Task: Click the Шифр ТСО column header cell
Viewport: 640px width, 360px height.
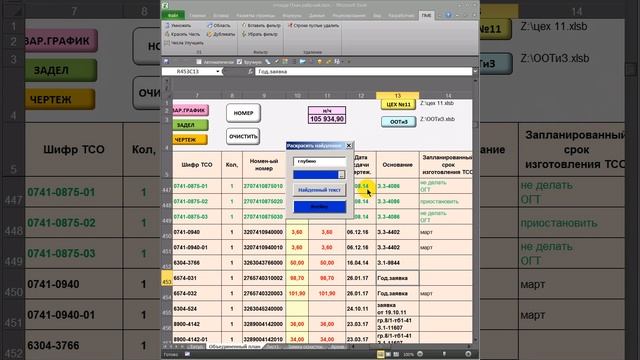Action: [197, 165]
